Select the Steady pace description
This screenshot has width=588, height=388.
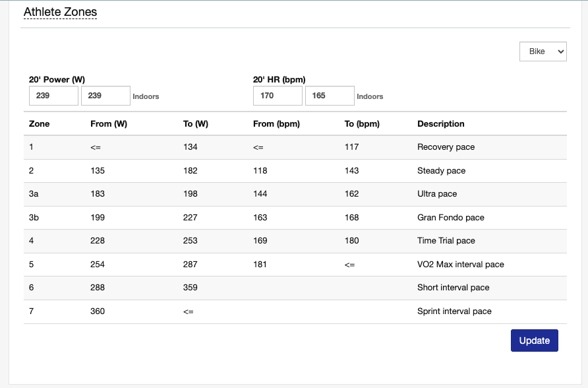pos(442,171)
